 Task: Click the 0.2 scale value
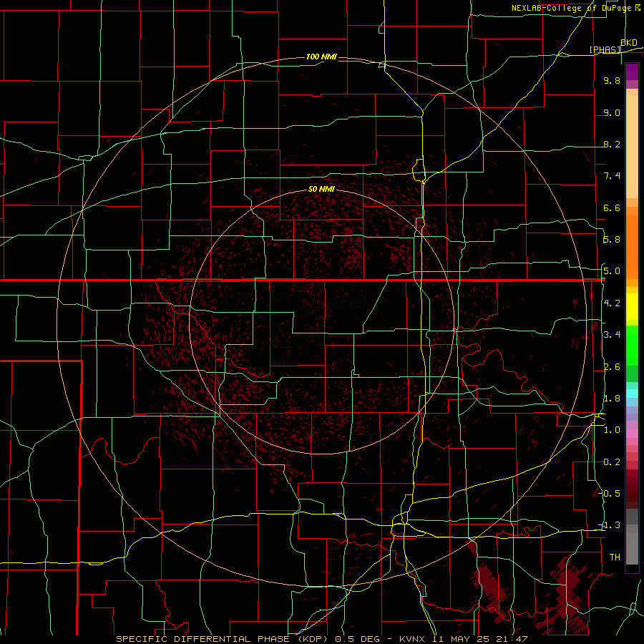(612, 462)
